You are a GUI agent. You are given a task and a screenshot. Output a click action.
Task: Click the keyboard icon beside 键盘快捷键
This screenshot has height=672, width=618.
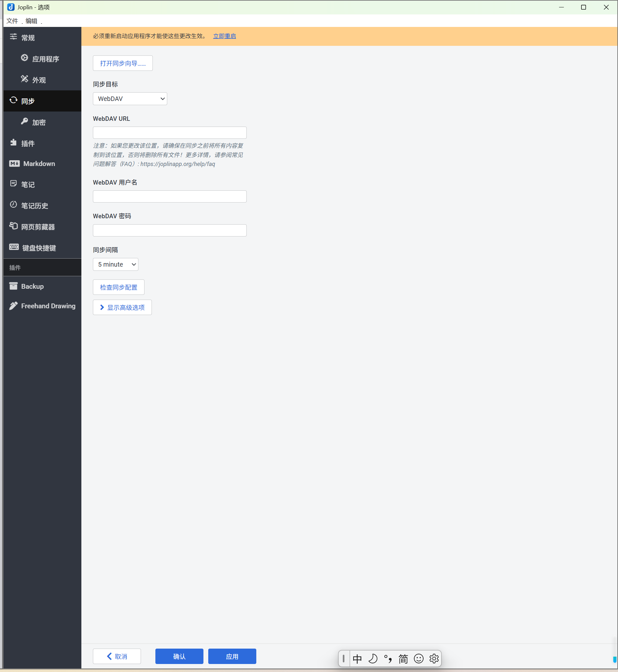[x=14, y=247]
